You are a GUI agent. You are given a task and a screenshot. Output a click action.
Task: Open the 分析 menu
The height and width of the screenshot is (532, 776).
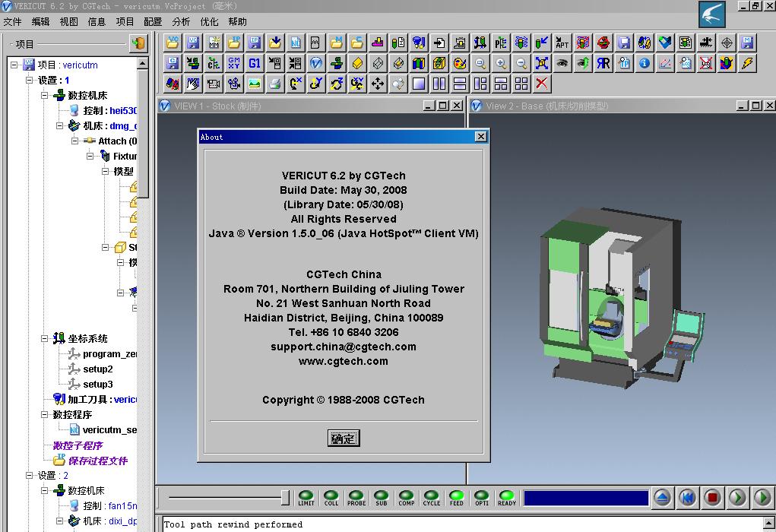pyautogui.click(x=181, y=22)
